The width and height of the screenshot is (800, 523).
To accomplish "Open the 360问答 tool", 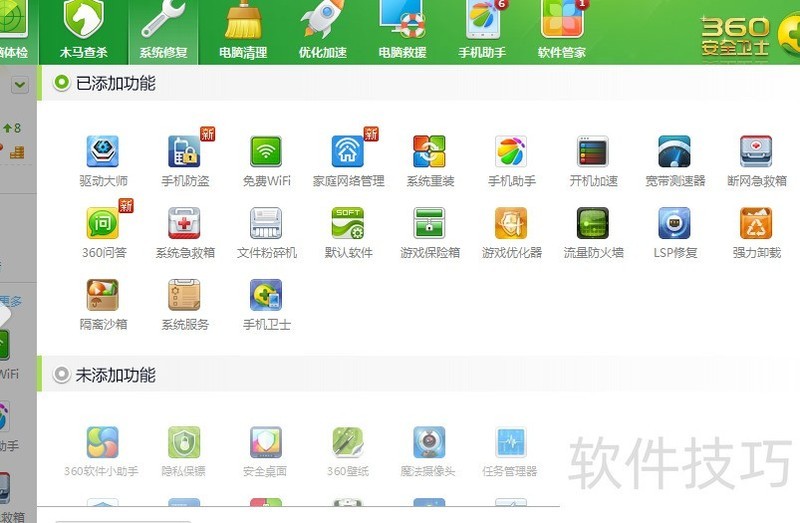I will [103, 233].
